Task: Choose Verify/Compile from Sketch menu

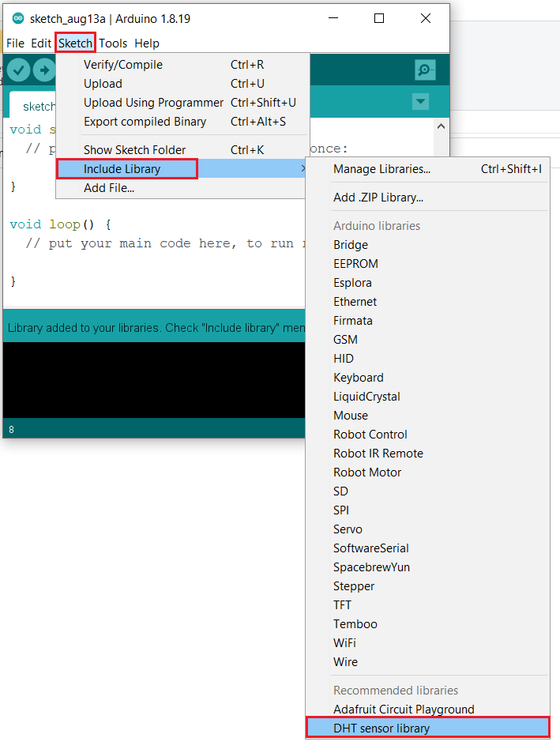Action: (182, 65)
